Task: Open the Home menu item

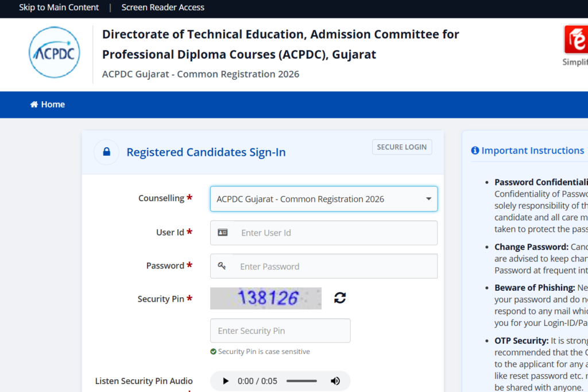Action: pyautogui.click(x=48, y=105)
